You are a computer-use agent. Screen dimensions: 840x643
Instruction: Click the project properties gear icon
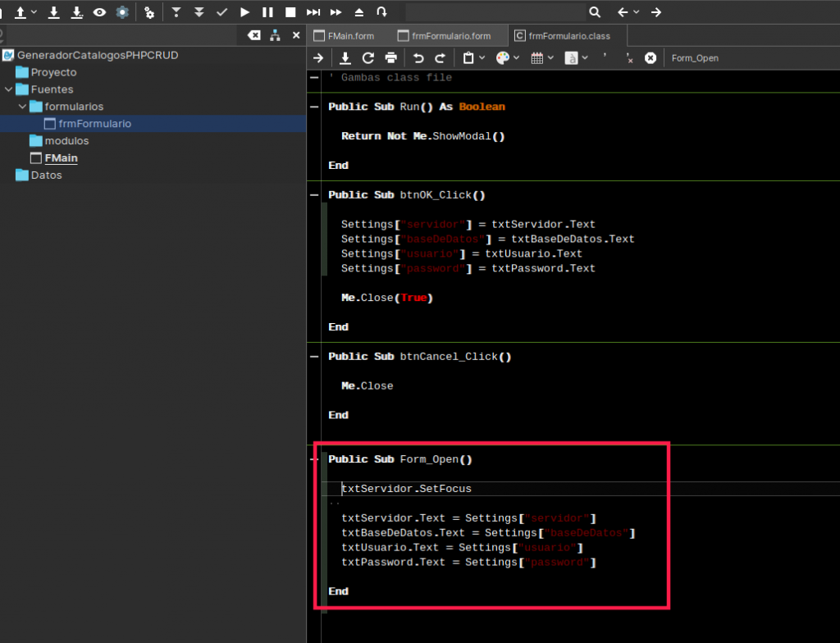click(x=122, y=12)
